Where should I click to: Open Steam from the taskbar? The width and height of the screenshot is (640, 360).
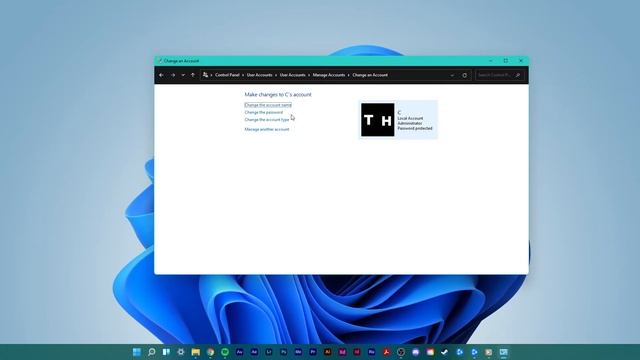[x=445, y=352]
